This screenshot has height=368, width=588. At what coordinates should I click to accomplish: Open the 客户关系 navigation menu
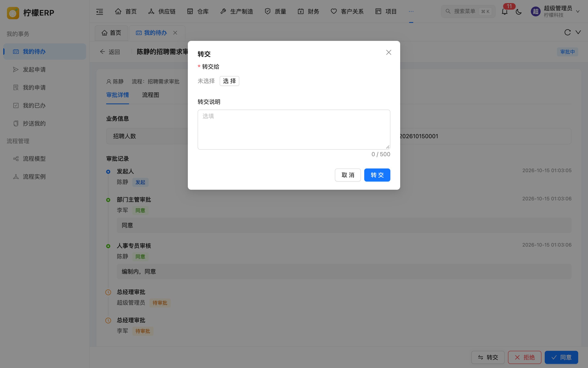tap(347, 11)
